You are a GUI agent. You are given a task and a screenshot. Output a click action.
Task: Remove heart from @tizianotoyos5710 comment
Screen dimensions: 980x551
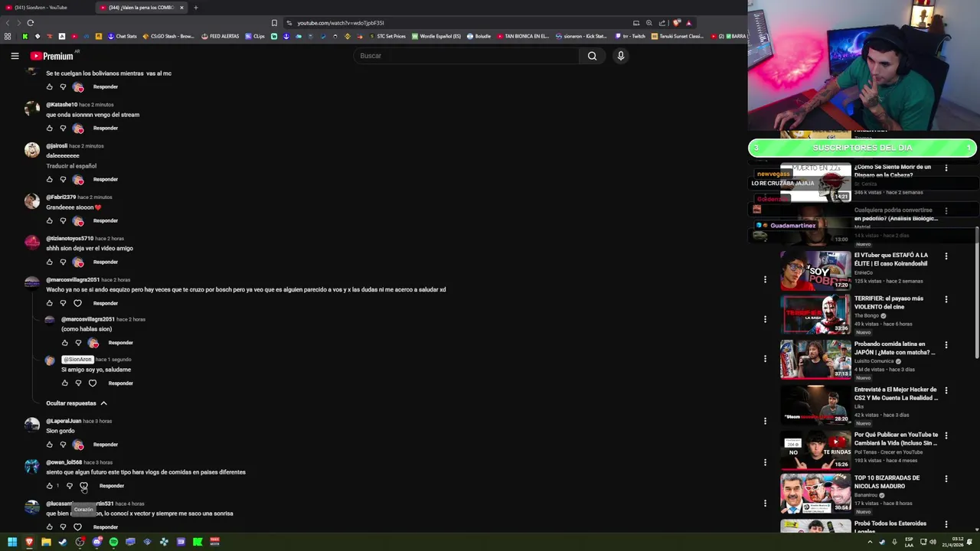(x=78, y=262)
